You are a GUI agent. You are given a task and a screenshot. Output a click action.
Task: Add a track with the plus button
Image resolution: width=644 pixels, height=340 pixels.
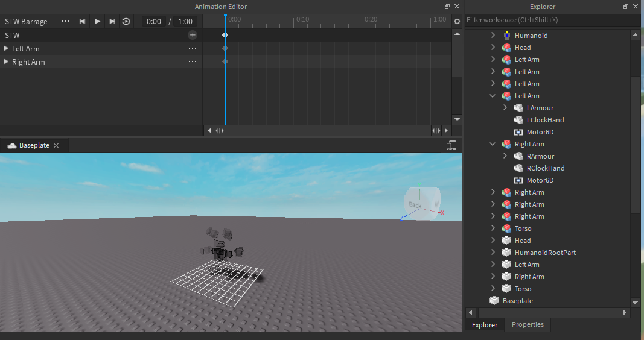point(193,35)
